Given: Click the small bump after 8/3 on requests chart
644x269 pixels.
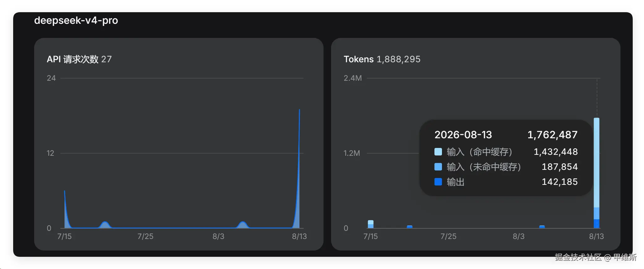Looking at the screenshot, I should coord(242,224).
